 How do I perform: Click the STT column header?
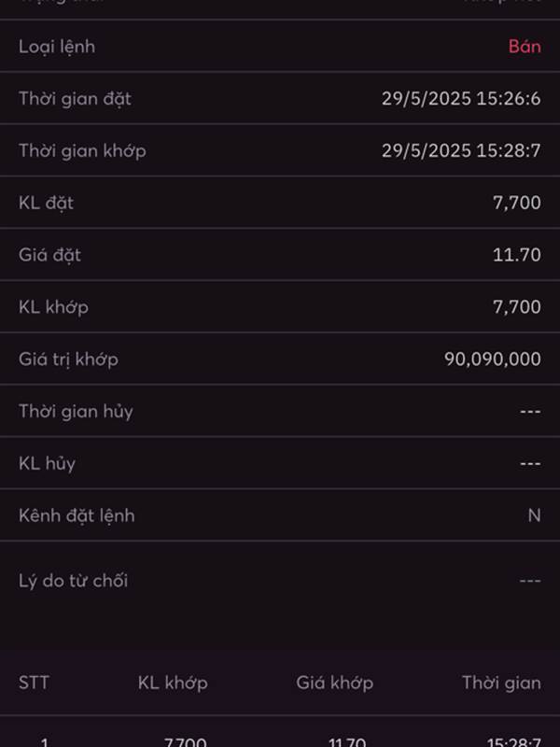[x=34, y=683]
